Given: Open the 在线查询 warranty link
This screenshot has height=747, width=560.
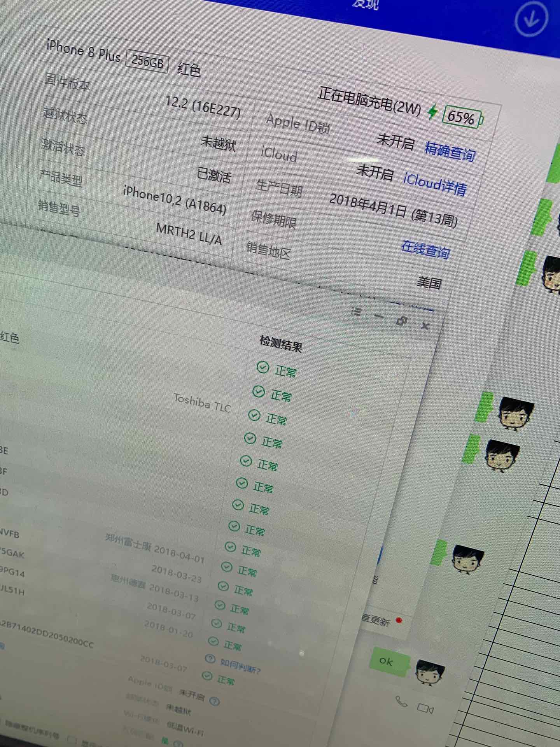Looking at the screenshot, I should [x=425, y=249].
